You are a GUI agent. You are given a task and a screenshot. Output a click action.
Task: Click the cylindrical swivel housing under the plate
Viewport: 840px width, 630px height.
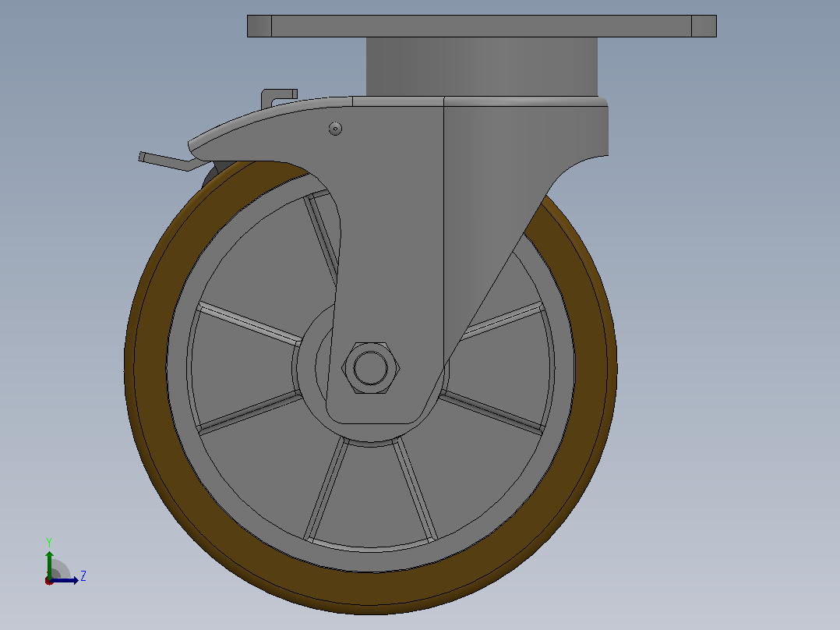(482, 66)
